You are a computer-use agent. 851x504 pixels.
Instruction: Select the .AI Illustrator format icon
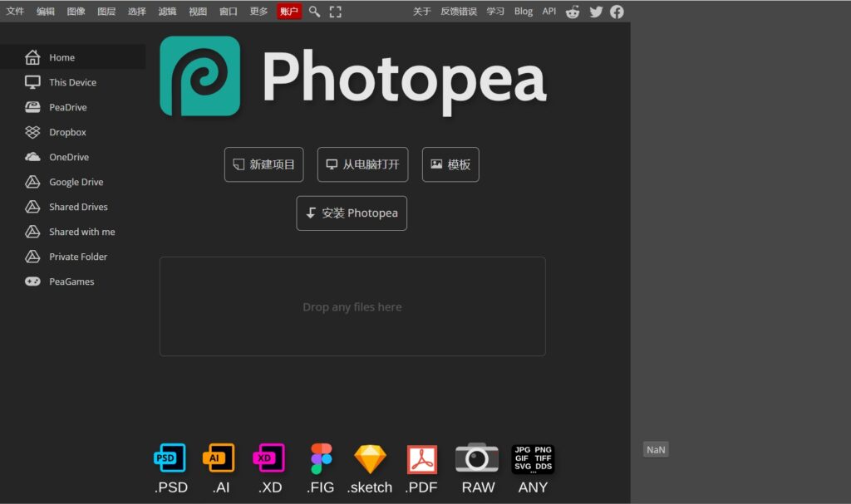[x=219, y=458]
